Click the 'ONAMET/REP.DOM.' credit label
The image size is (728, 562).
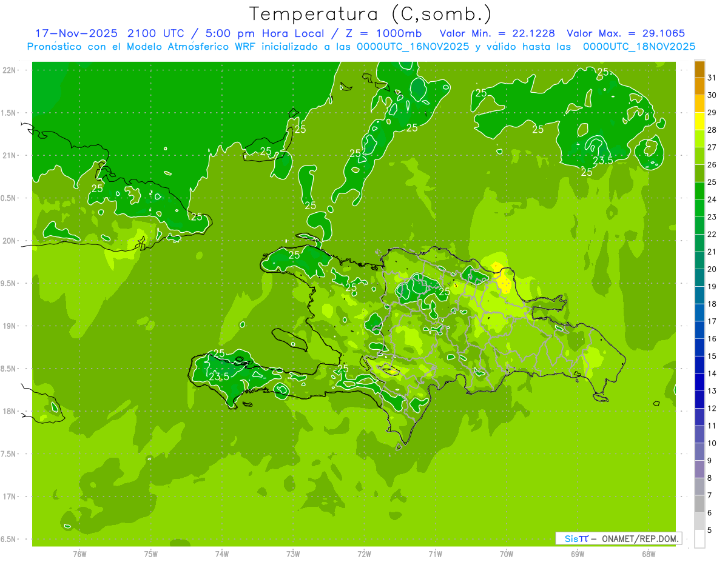coord(641,538)
